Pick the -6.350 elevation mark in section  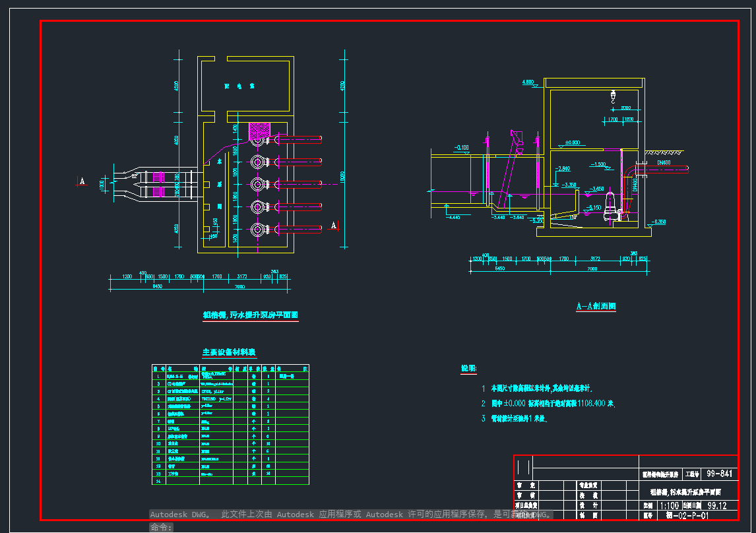pyautogui.click(x=658, y=222)
